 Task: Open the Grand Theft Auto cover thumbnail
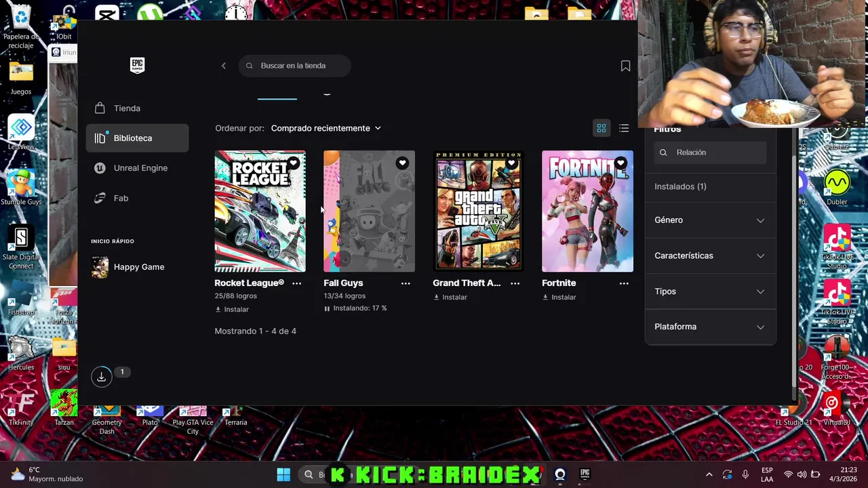point(478,211)
